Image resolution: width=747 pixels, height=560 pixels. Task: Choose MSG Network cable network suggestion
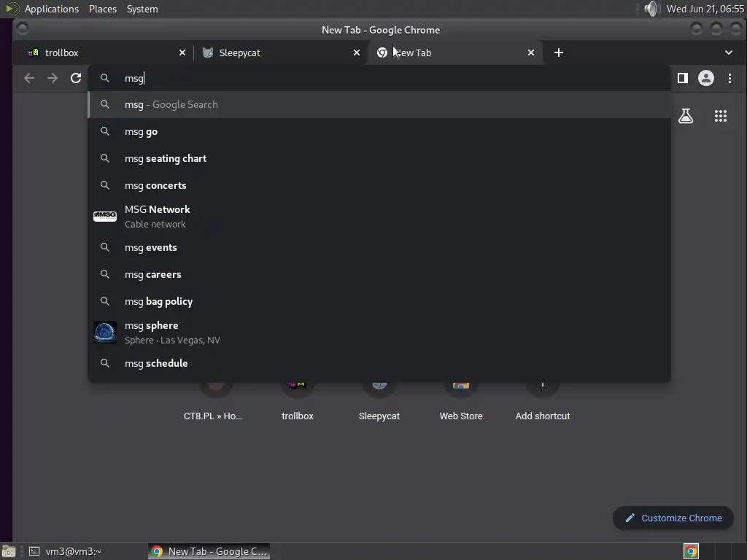click(x=379, y=217)
